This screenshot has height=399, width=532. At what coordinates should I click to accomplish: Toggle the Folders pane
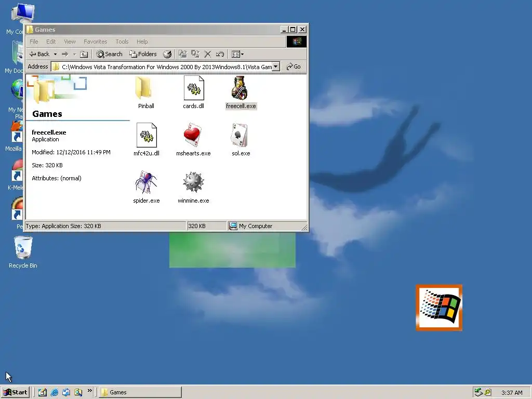point(143,54)
